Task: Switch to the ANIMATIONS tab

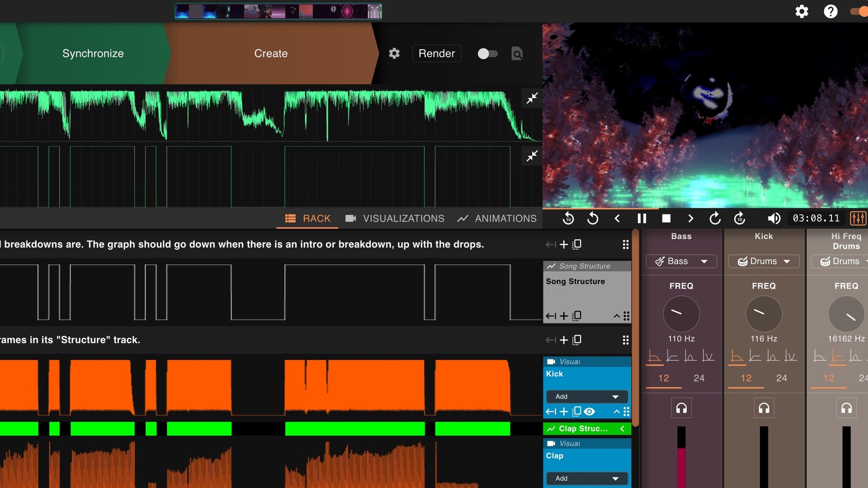Action: pyautogui.click(x=497, y=218)
